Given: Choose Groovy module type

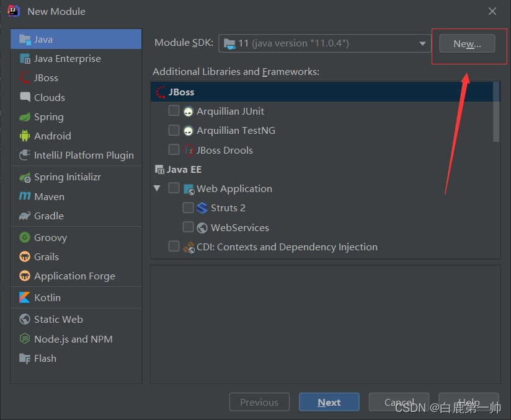Looking at the screenshot, I should pyautogui.click(x=76, y=238).
